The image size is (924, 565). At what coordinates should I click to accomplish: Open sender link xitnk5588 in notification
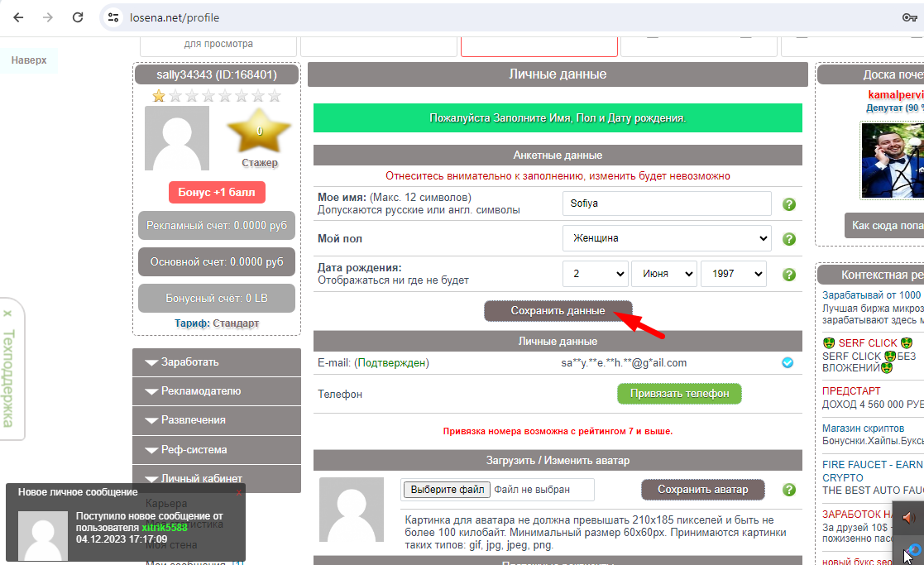(165, 528)
